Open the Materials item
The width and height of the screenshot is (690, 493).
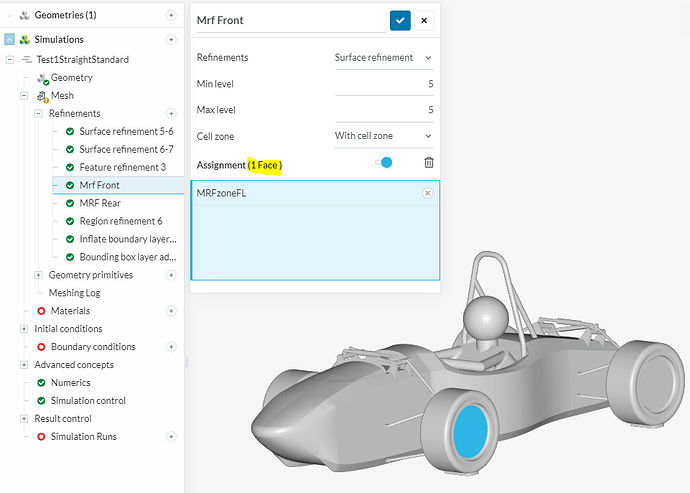(x=70, y=311)
